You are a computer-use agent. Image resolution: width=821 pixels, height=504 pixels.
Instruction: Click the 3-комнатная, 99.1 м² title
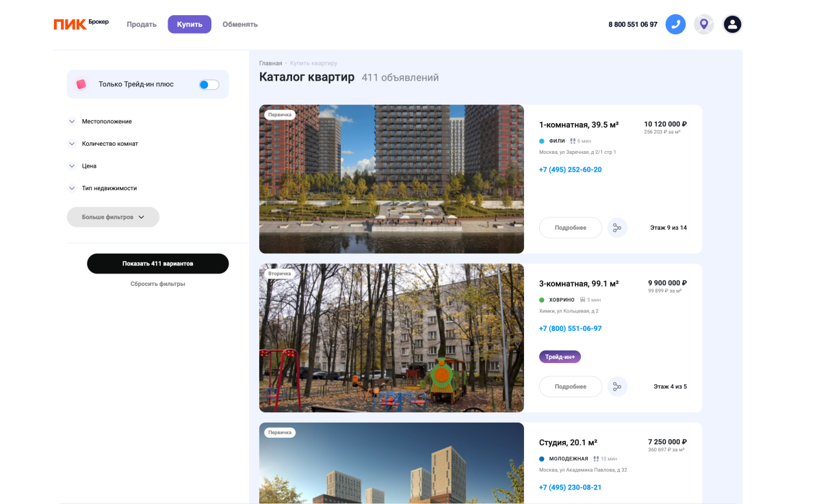(579, 284)
